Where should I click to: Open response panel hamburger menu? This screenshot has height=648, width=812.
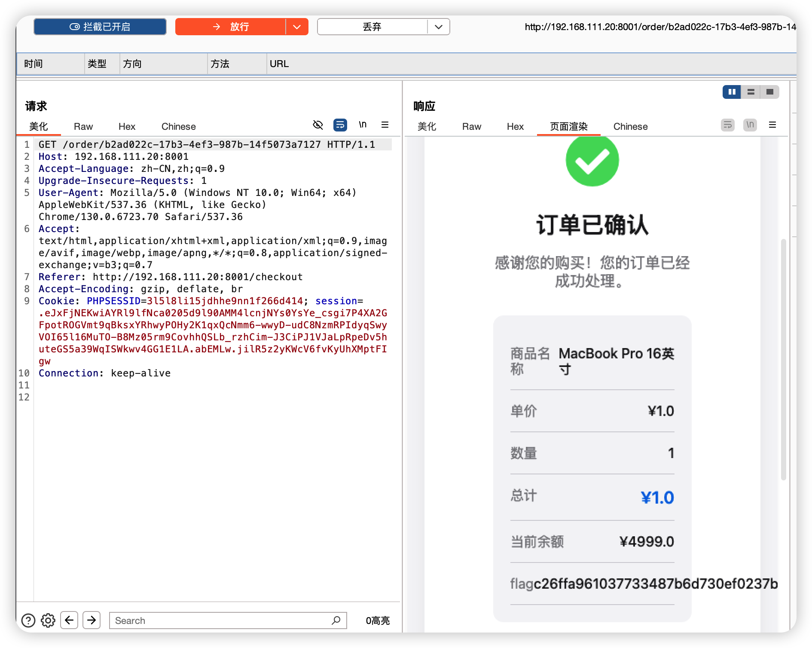click(x=772, y=125)
